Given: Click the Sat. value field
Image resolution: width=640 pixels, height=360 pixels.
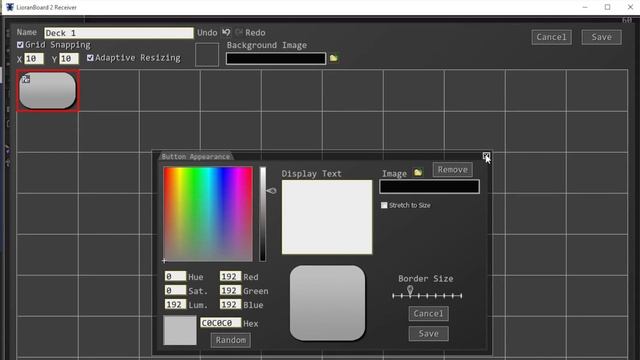Looking at the screenshot, I should [x=175, y=290].
